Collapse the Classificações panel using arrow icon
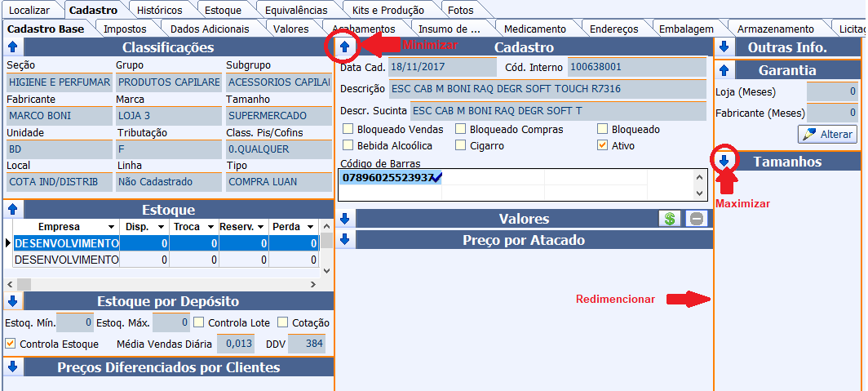Viewport: 868px width, 391px height. (x=12, y=47)
